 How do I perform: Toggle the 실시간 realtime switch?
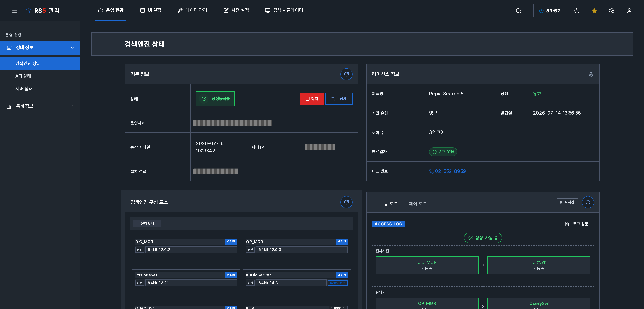(568, 202)
